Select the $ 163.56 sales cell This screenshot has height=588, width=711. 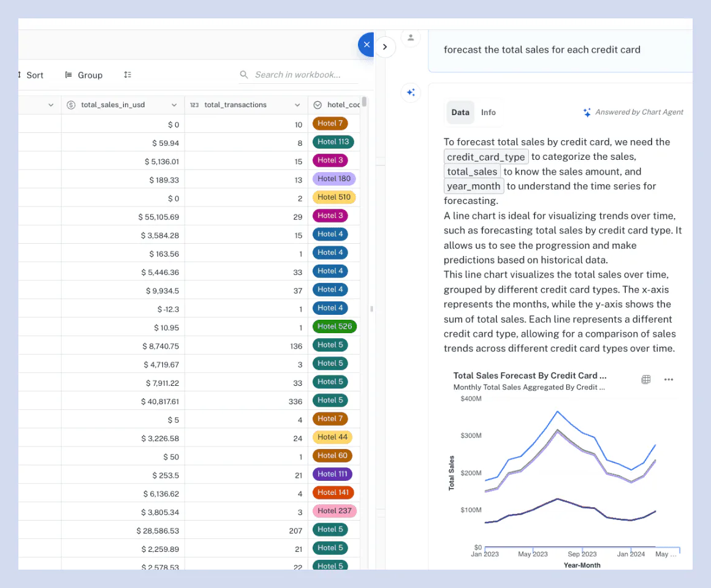[x=123, y=254]
